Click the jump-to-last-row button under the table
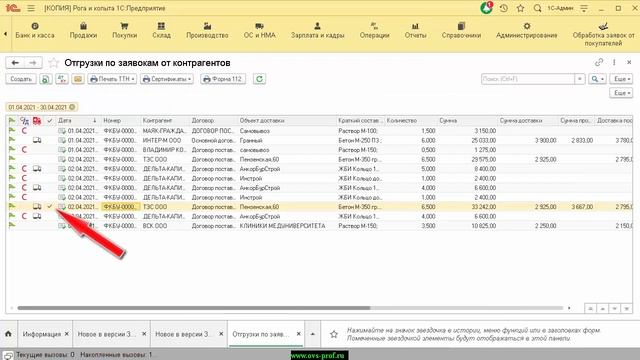Viewport: 640px width, 360px height. coord(627,309)
